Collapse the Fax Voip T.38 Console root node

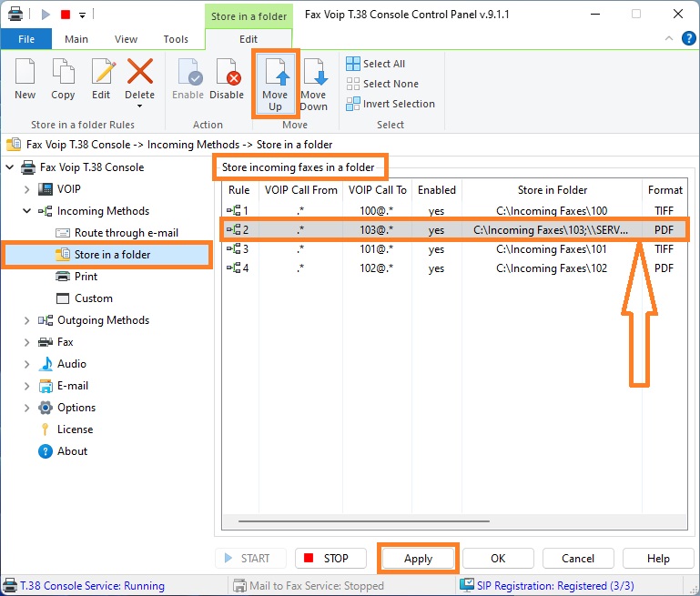point(10,167)
